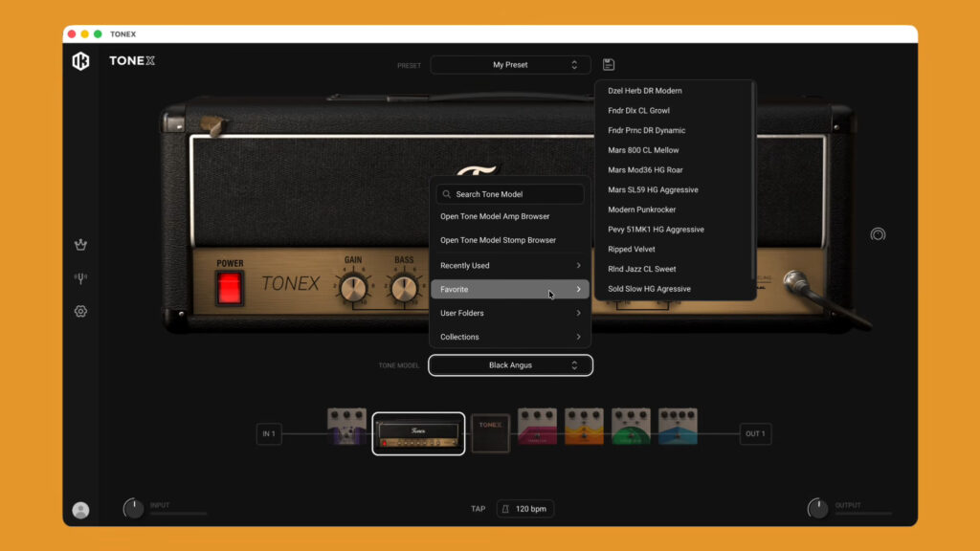Viewport: 980px width, 551px height.
Task: Click the IN 1 input block
Action: click(x=269, y=433)
